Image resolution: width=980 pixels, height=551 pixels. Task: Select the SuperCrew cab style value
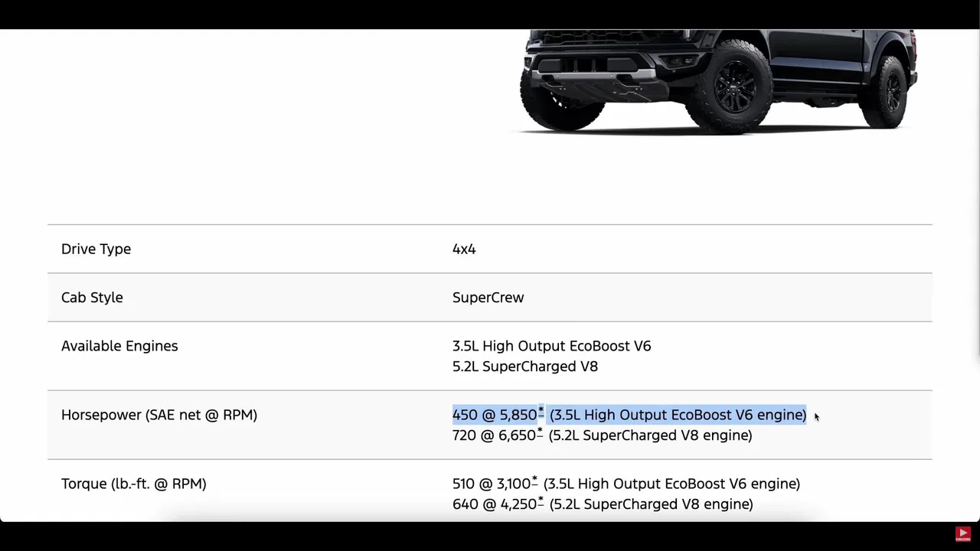pyautogui.click(x=488, y=298)
